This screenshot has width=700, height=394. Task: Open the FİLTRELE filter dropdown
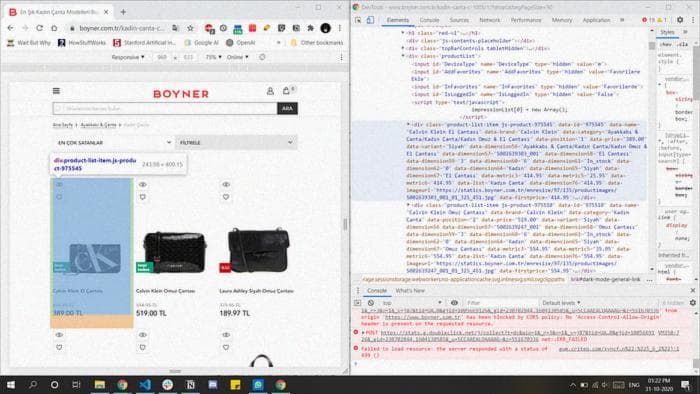236,142
